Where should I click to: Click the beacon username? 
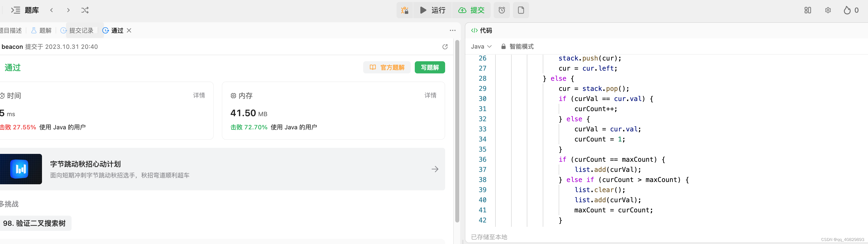tap(12, 47)
